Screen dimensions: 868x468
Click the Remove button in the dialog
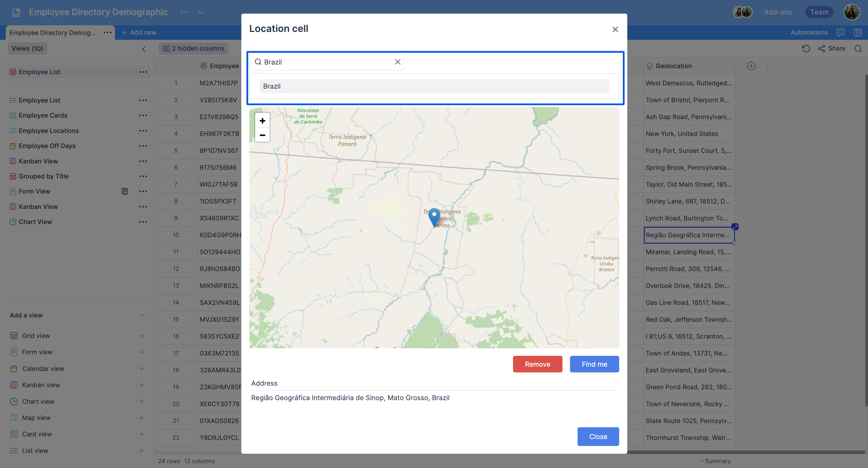[537, 364]
